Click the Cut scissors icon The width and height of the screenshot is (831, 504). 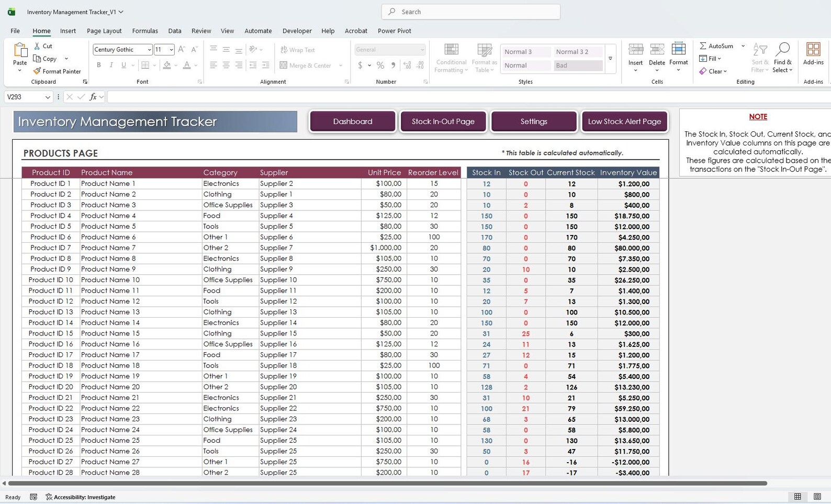[x=37, y=46]
